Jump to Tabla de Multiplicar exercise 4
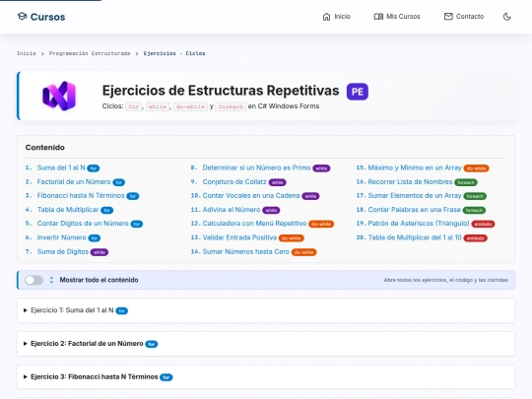The image size is (532, 399). 68,210
